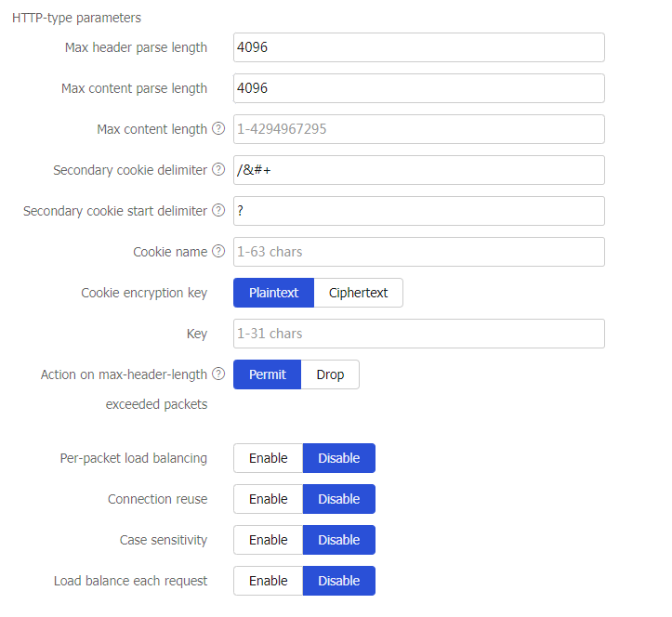672x617 pixels.
Task: Disable Per-packet load balancing
Action: click(338, 458)
